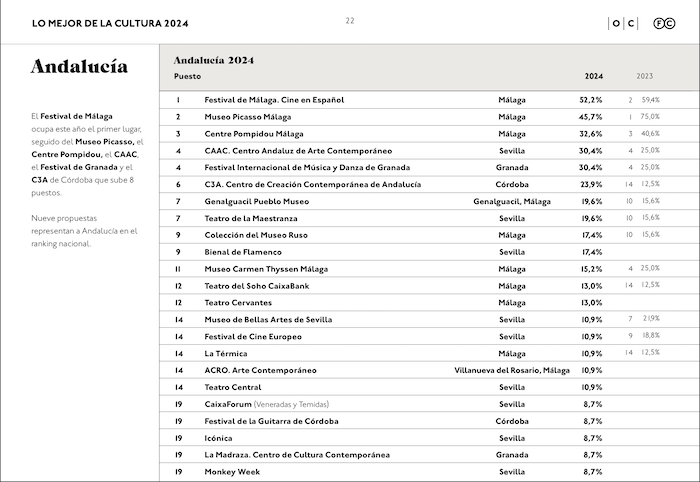Click 'Teatro Central' entry
700x482 pixels.
pyautogui.click(x=233, y=387)
